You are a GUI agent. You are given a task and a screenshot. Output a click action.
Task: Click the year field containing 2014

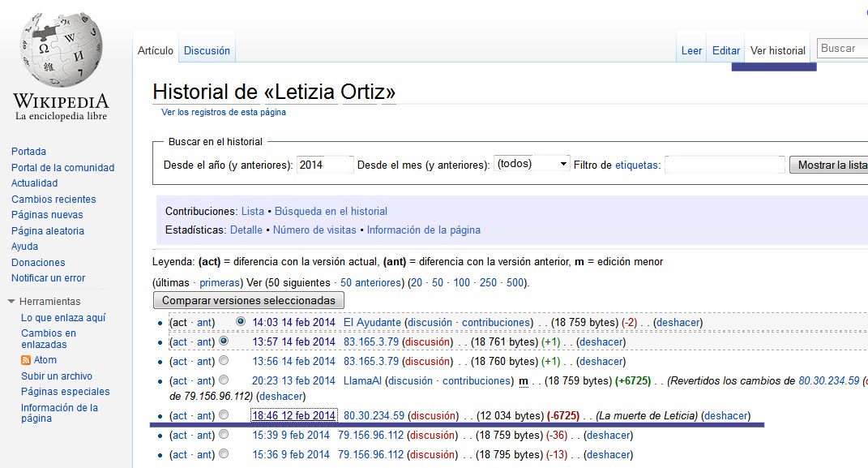[x=325, y=165]
